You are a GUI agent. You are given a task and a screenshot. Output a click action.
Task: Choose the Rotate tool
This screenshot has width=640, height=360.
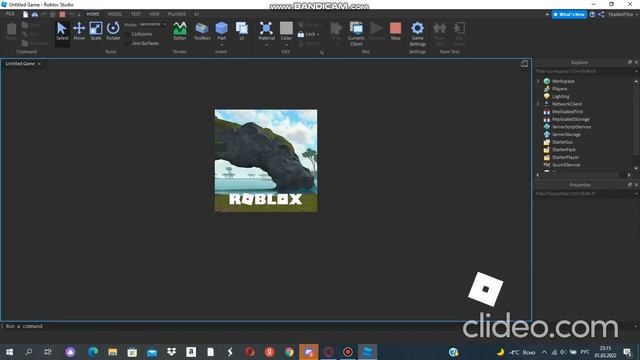coord(113,31)
